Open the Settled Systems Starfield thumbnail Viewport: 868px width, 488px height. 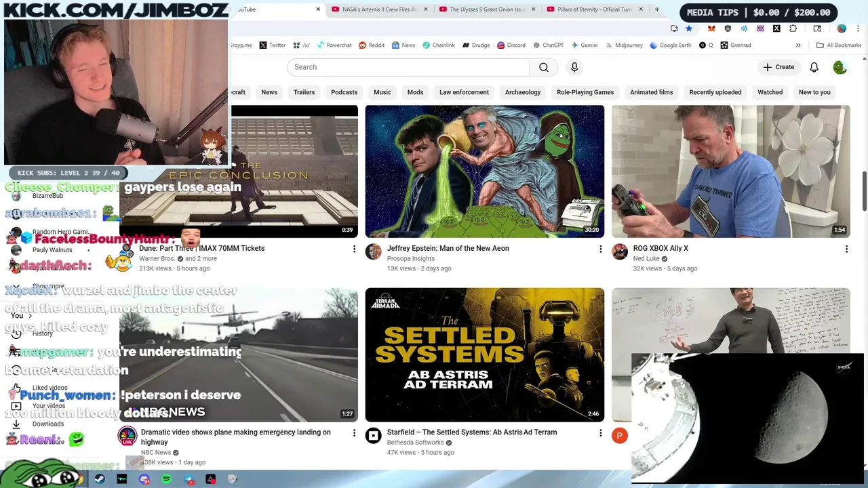pos(485,354)
